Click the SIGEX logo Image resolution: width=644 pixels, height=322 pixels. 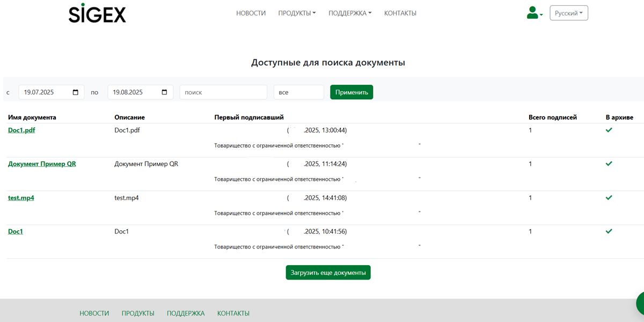point(97,13)
